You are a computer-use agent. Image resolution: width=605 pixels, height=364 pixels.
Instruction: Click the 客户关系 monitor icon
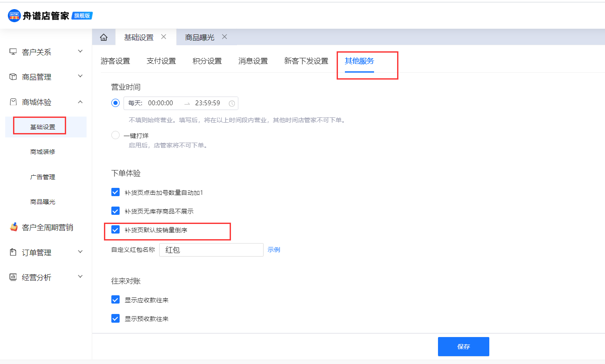(13, 52)
